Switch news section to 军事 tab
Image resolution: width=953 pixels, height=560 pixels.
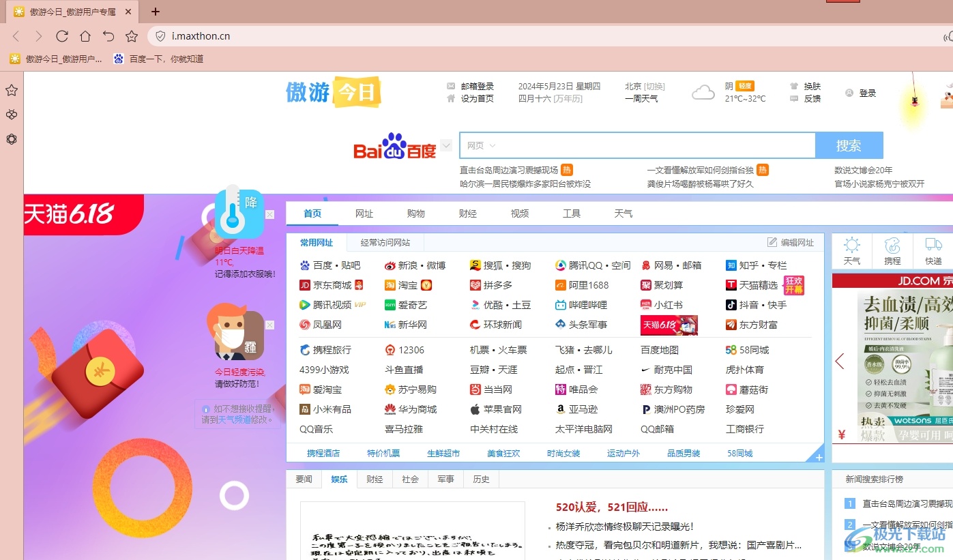(x=445, y=479)
